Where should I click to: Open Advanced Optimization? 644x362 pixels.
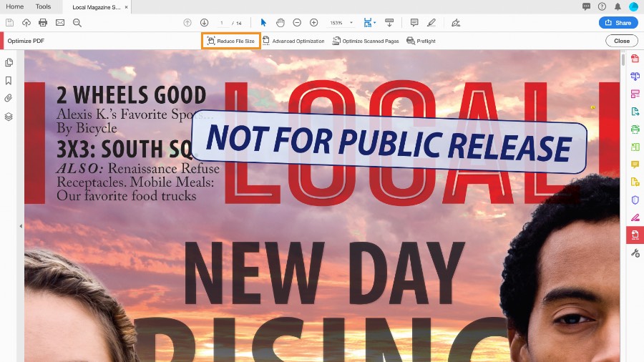pyautogui.click(x=293, y=41)
